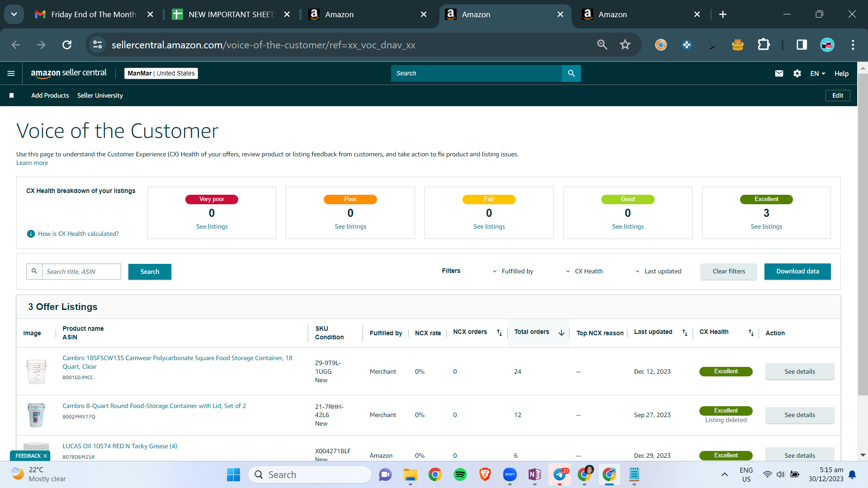Sort by Total orders down arrow
The height and width of the screenshot is (488, 868).
coord(561,333)
